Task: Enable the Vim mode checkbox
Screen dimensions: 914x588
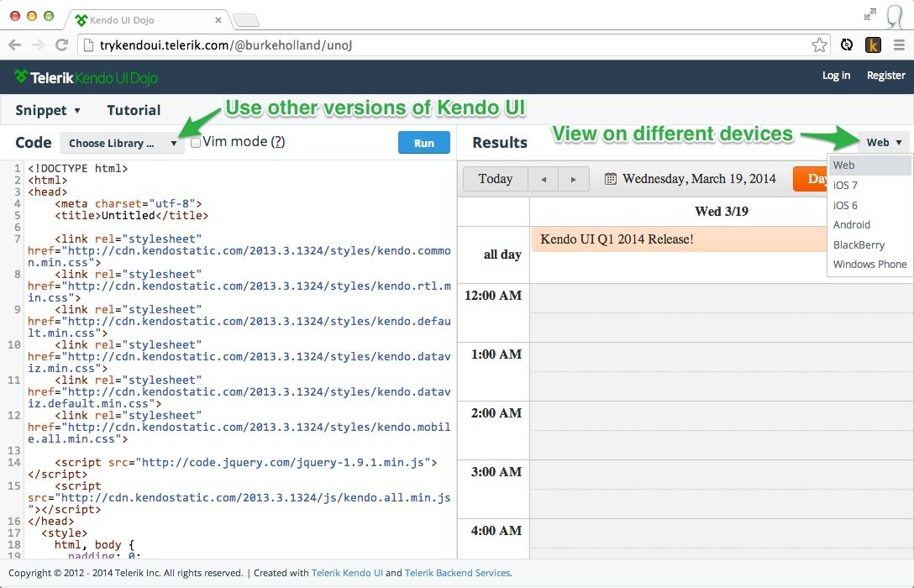Action: (x=196, y=143)
